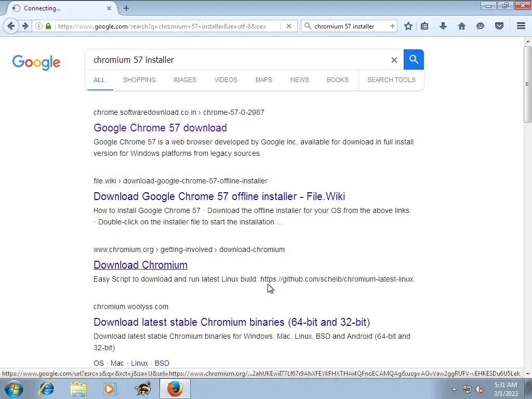Run Google search with blue magnifier button

click(x=414, y=59)
